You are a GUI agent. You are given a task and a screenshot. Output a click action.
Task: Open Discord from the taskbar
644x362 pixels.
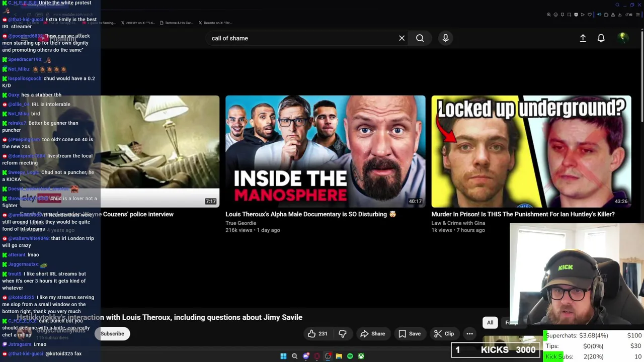tap(306, 356)
